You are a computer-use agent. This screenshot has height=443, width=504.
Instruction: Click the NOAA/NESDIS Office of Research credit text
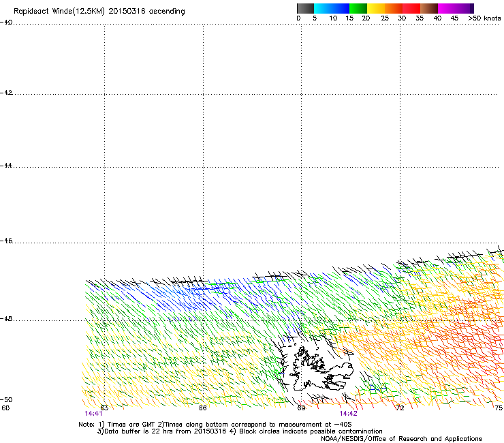click(x=401, y=439)
